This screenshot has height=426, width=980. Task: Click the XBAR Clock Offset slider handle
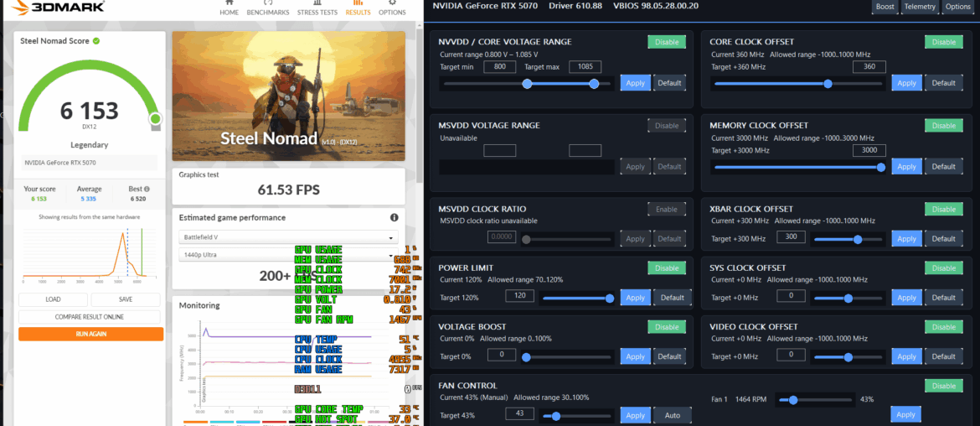click(x=858, y=239)
